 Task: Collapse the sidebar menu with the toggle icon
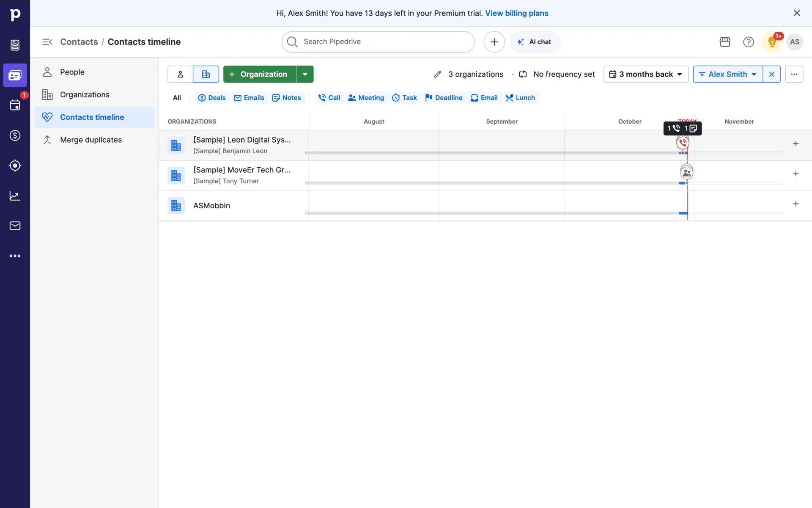tap(47, 42)
